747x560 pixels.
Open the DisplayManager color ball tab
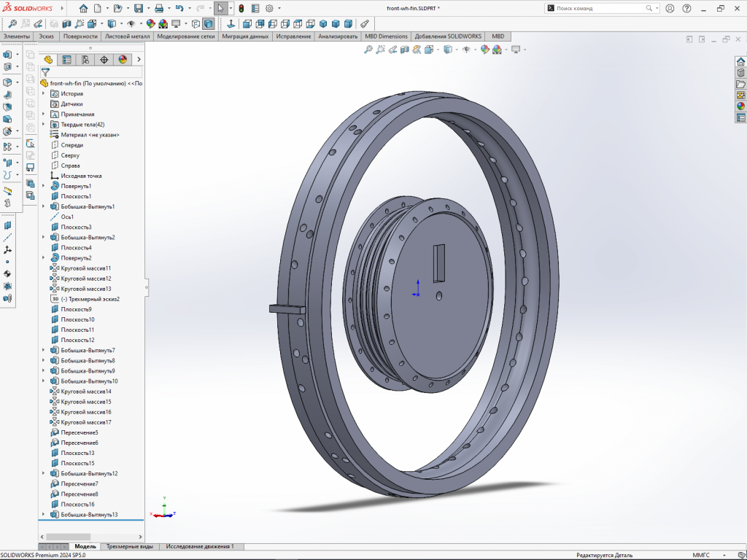click(x=122, y=60)
